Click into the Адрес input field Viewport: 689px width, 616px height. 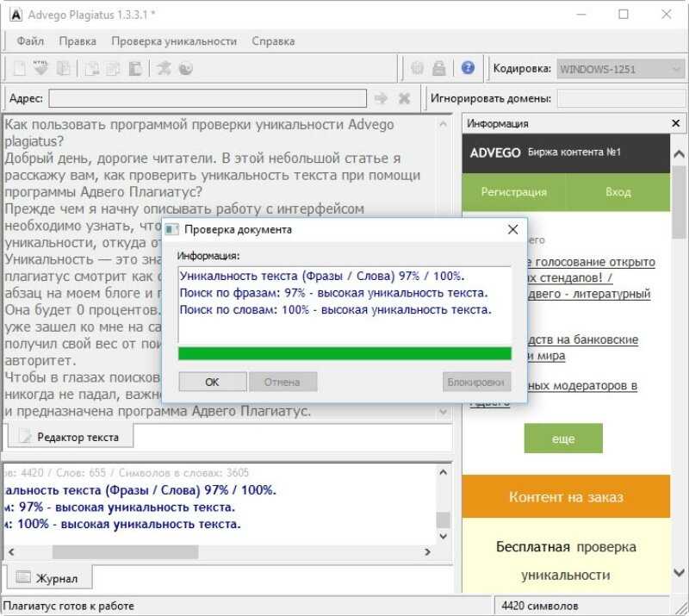coord(208,98)
